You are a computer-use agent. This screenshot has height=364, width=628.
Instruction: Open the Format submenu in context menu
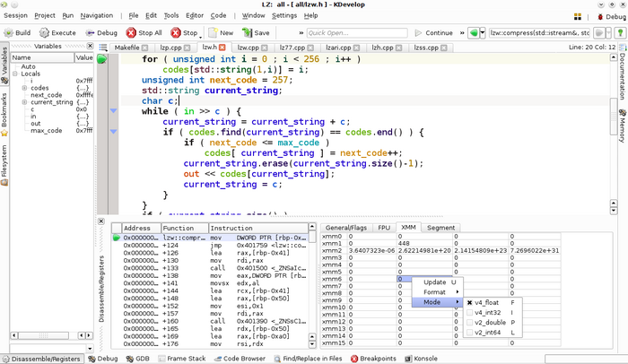coord(434,291)
